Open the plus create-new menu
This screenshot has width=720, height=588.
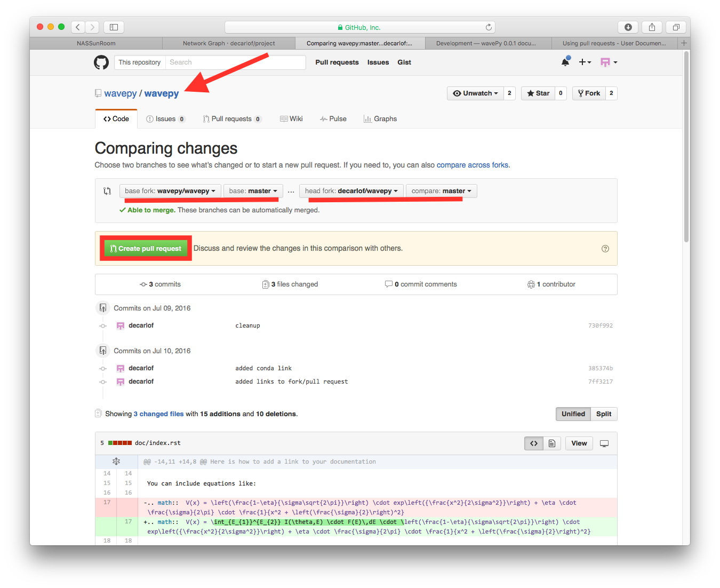point(585,62)
